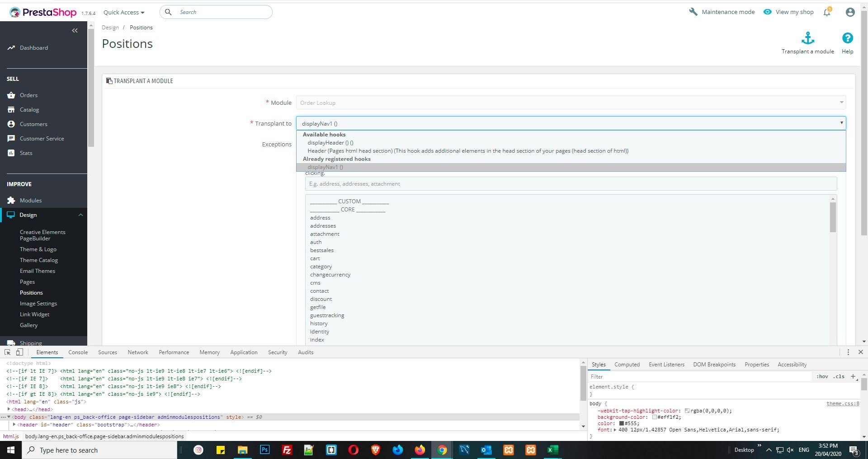Image resolution: width=868 pixels, height=459 pixels.
Task: Collapse the Design menu chevron
Action: 80,215
